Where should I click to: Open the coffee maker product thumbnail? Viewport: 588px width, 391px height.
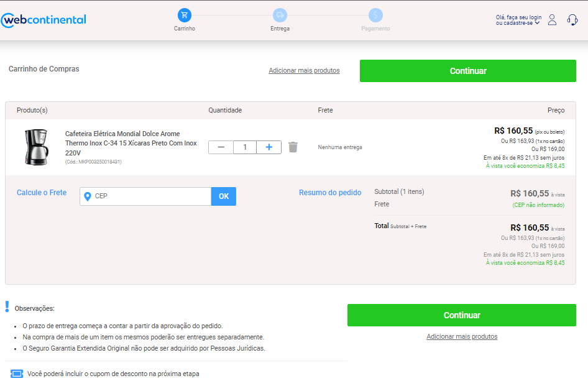click(x=37, y=147)
